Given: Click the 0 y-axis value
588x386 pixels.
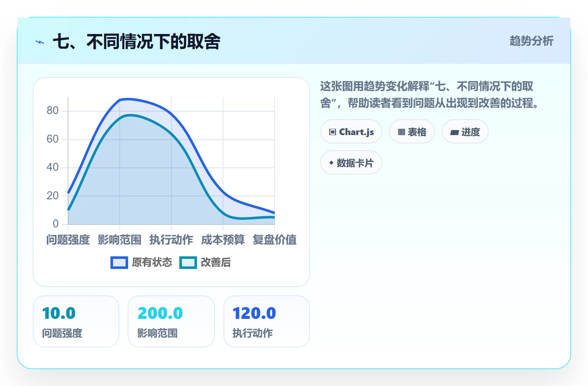Looking at the screenshot, I should coord(55,224).
